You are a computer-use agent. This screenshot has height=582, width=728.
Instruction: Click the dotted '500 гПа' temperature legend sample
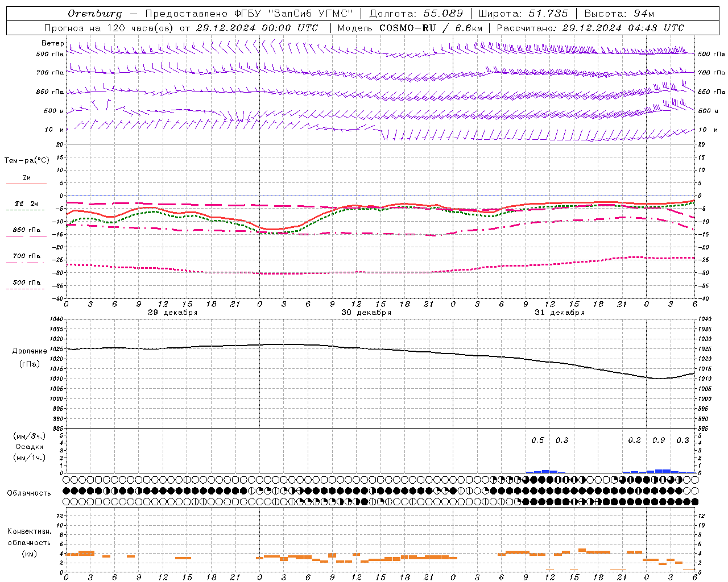26,289
